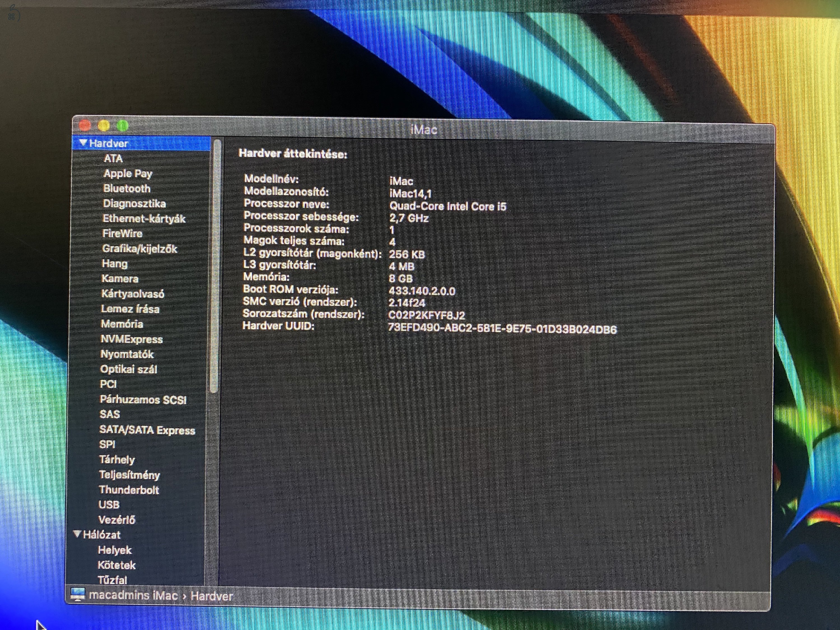
Task: Select PCI in the sidebar
Action: [x=108, y=384]
